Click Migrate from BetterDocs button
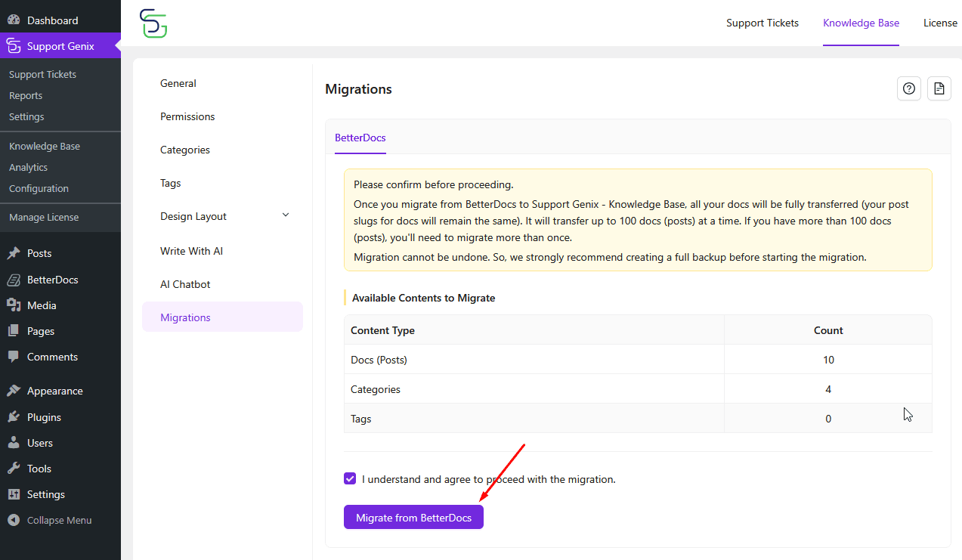This screenshot has width=962, height=560. 413,518
